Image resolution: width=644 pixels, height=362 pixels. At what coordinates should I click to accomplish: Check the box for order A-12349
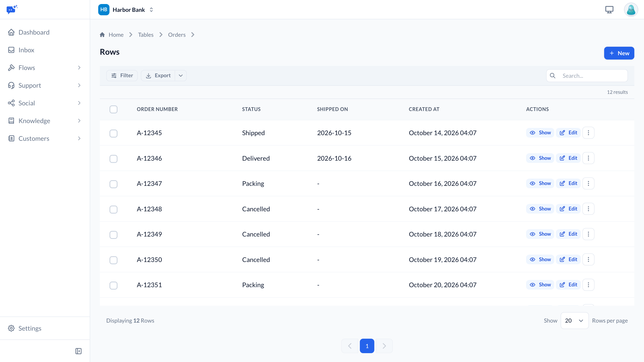pos(114,235)
